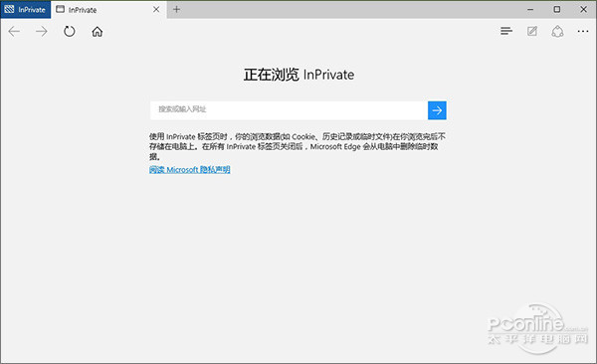
Task: Close the Edge browser window
Action: (583, 9)
